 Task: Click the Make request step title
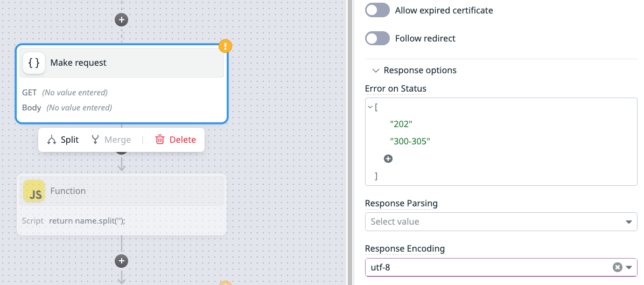pos(78,63)
